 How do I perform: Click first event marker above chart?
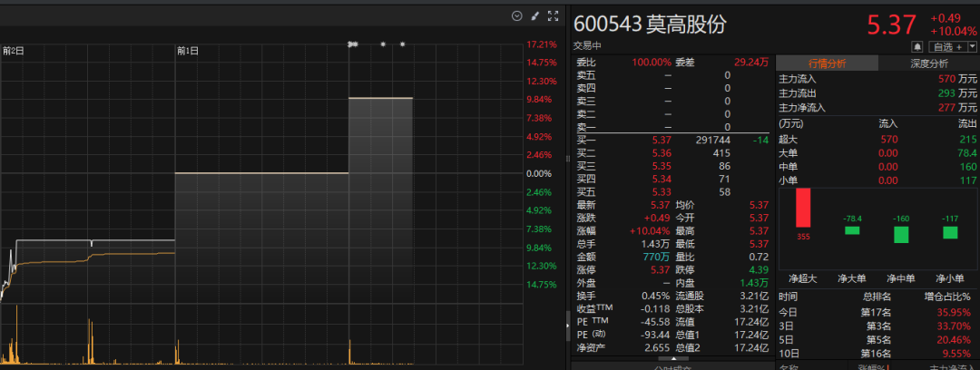point(352,44)
